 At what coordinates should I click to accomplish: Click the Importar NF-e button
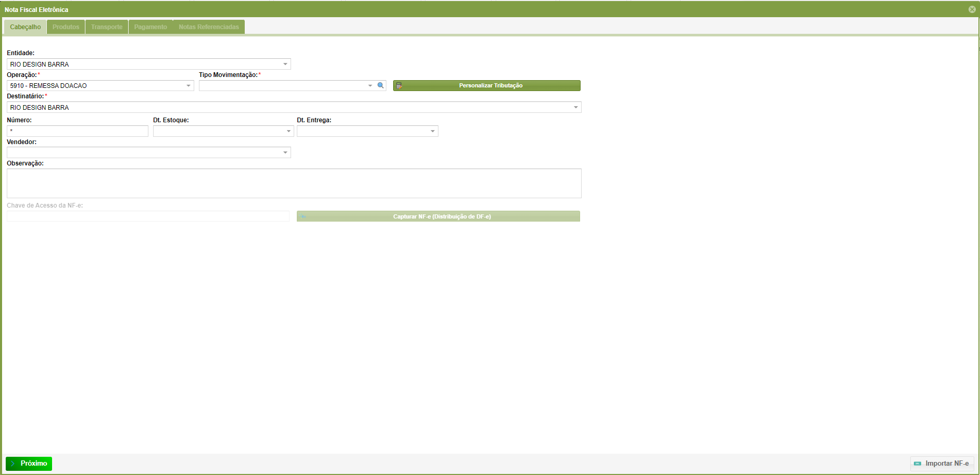(941, 463)
